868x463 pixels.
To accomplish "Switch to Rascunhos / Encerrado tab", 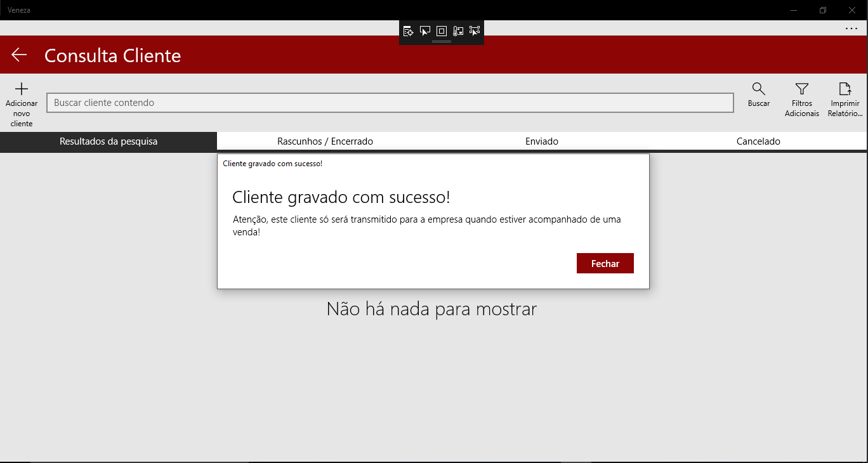I will coord(325,141).
